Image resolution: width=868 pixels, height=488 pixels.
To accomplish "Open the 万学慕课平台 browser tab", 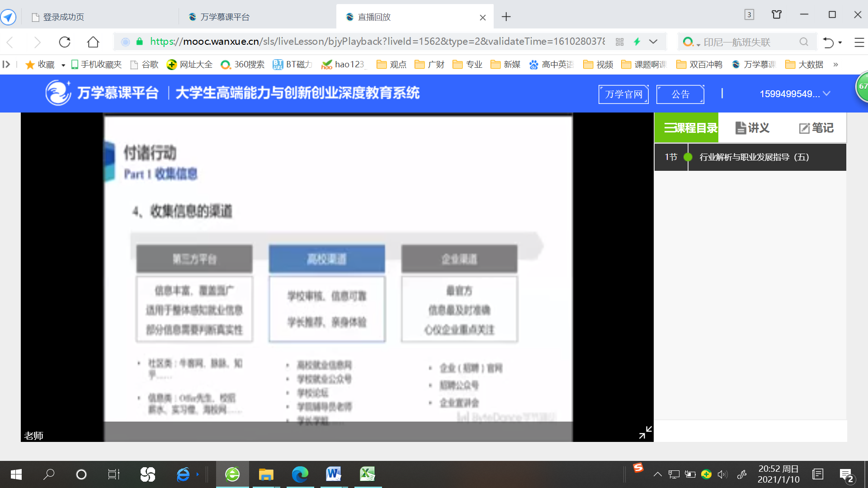I will tap(225, 17).
